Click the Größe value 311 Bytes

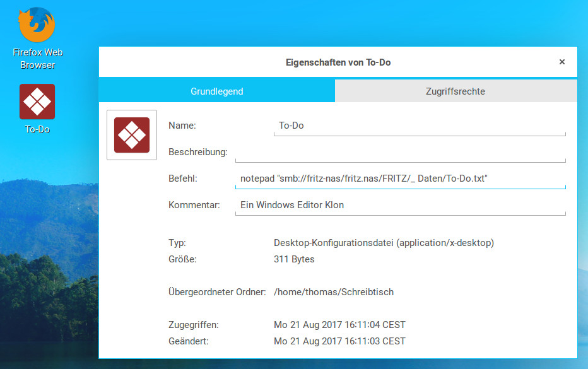click(294, 259)
